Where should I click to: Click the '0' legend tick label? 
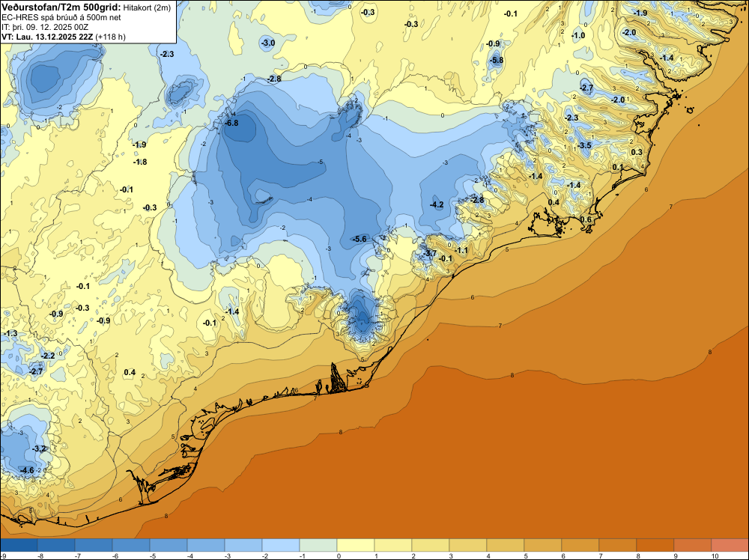(339, 556)
